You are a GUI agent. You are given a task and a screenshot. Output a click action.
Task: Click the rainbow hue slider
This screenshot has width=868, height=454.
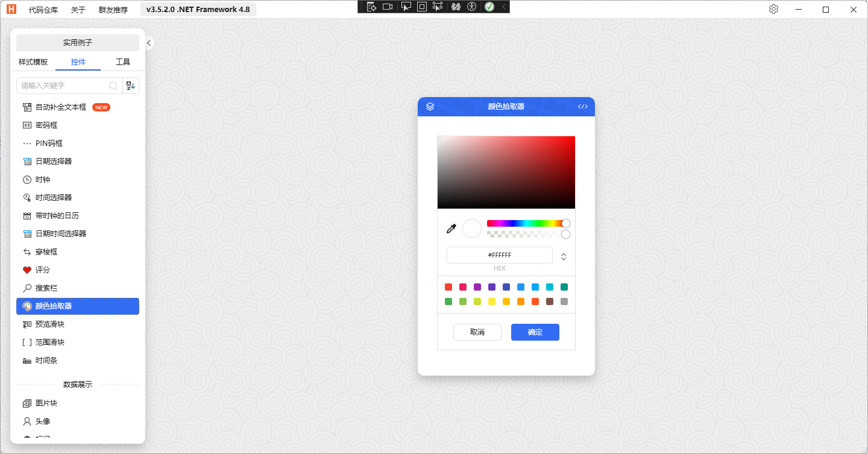(526, 223)
